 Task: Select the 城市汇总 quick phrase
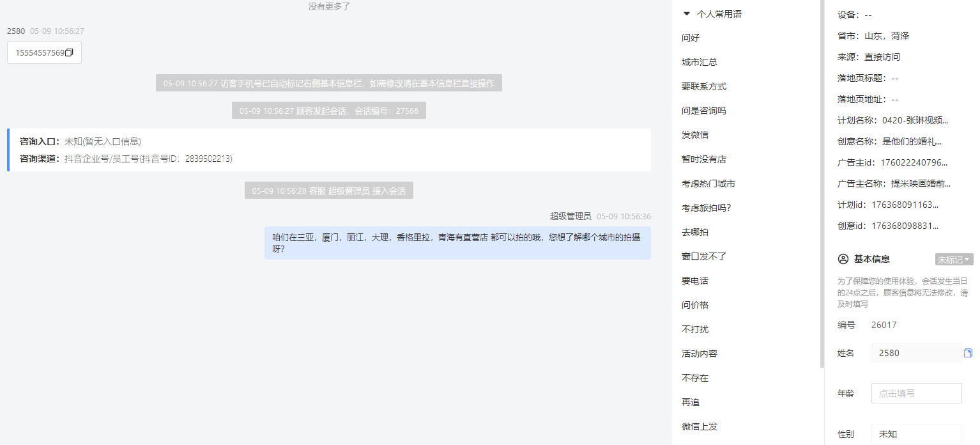coord(700,62)
